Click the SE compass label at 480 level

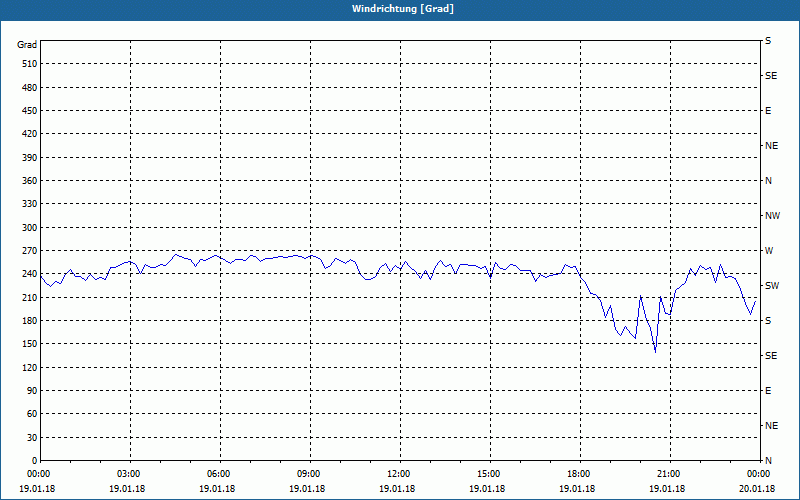pos(771,76)
